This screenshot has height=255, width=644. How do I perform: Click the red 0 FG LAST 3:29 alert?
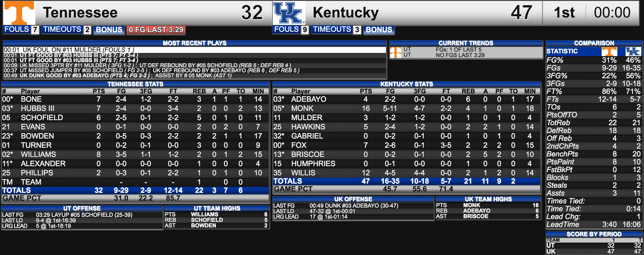[x=156, y=30]
